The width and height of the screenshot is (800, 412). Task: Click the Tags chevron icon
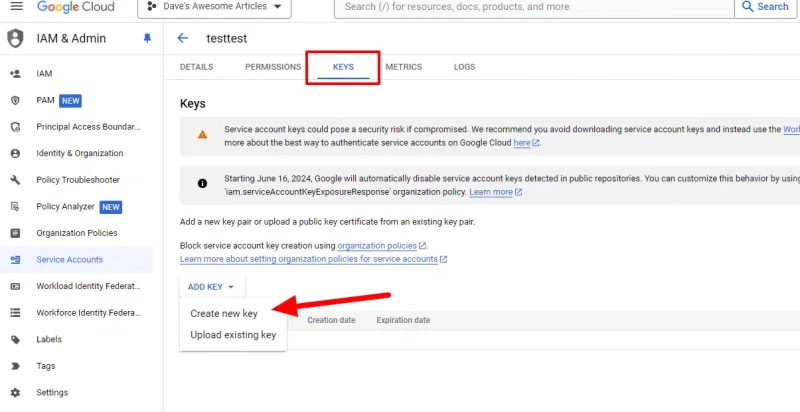click(15, 366)
